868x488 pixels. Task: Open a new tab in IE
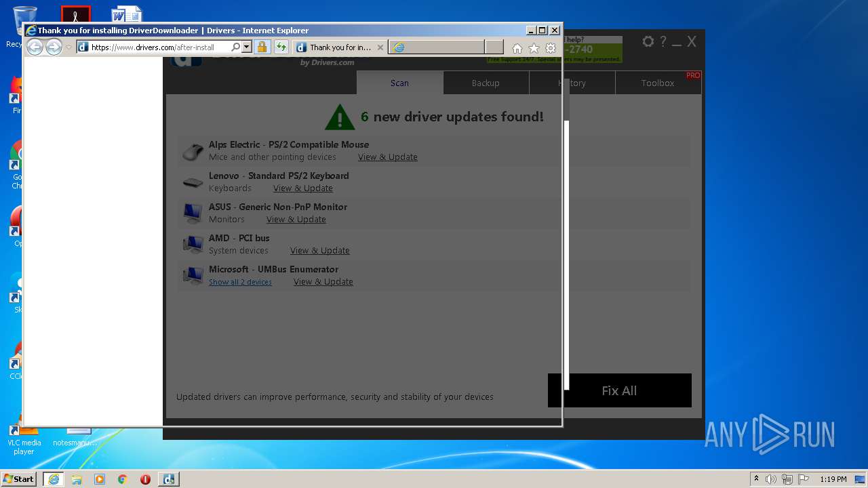(x=494, y=47)
